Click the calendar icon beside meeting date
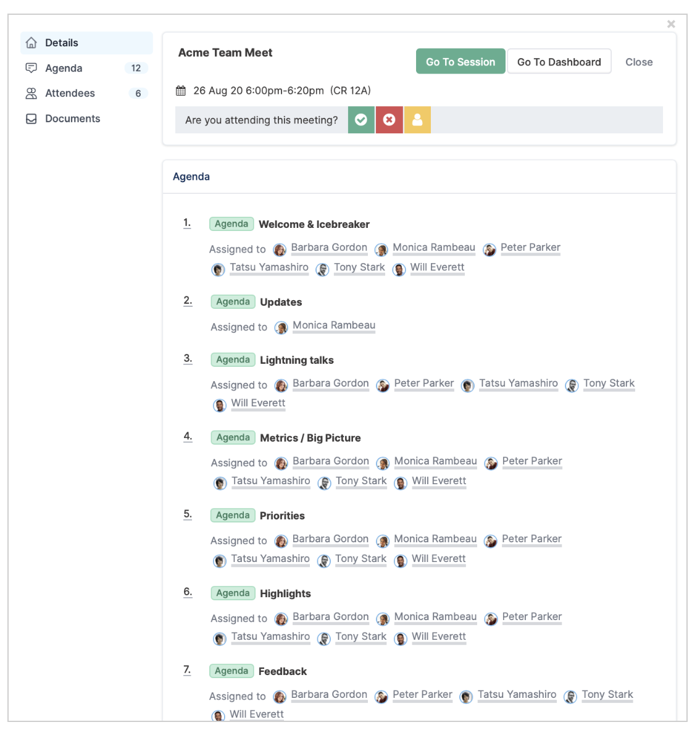This screenshot has width=700, height=730. [181, 90]
